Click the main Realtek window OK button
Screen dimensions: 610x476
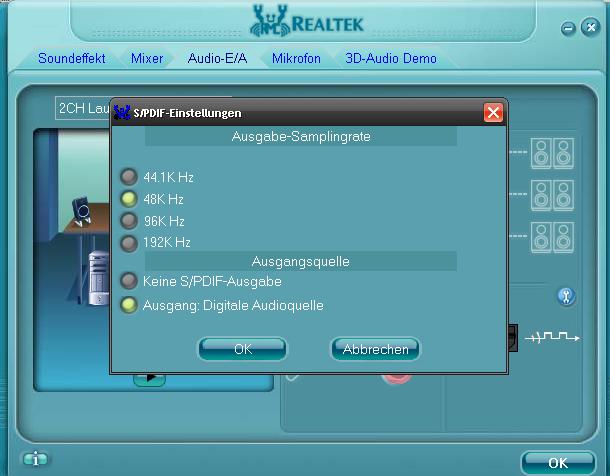point(558,463)
